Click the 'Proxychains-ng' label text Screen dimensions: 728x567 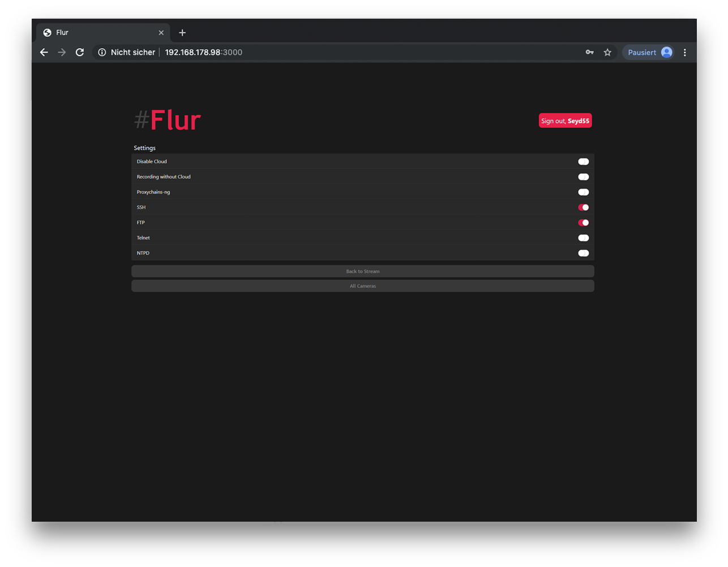(153, 192)
